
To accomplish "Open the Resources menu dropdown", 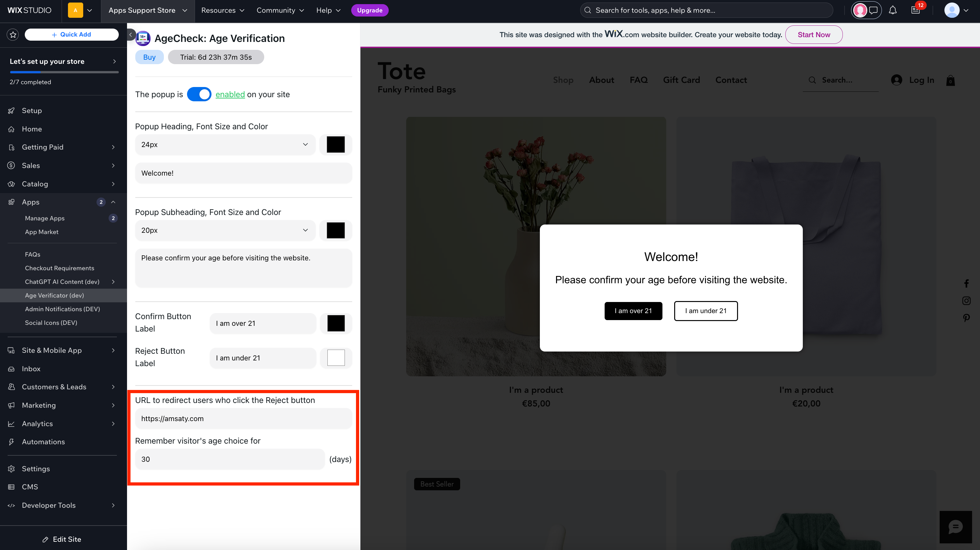I will point(223,10).
